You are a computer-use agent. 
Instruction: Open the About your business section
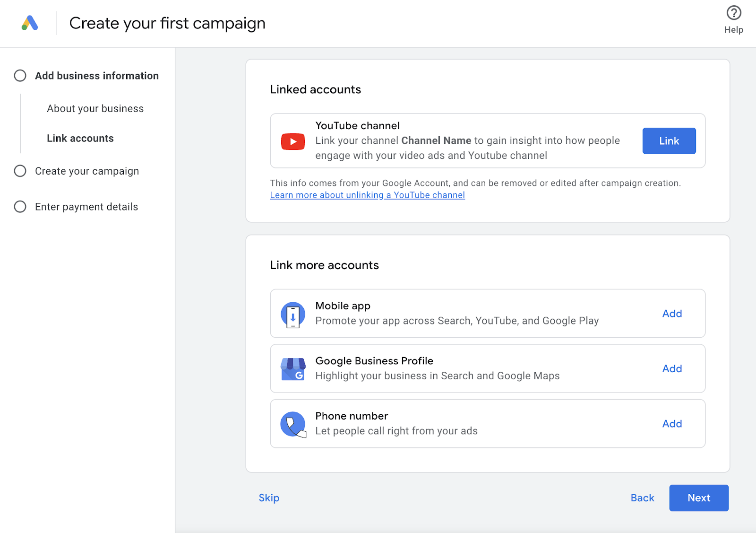point(94,108)
